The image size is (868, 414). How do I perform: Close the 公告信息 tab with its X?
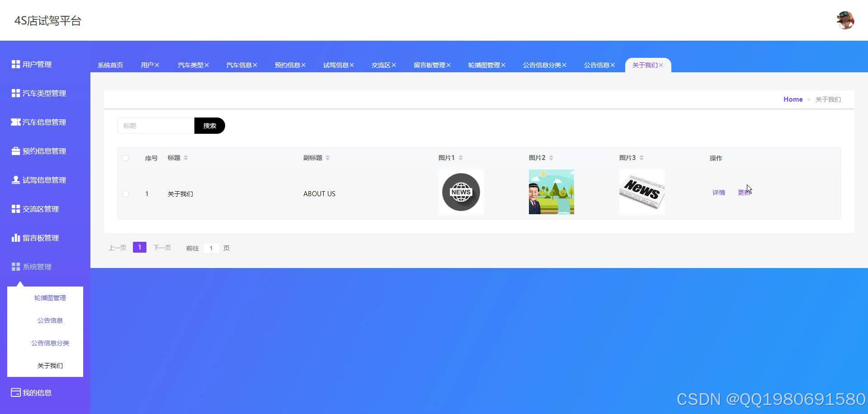(613, 65)
